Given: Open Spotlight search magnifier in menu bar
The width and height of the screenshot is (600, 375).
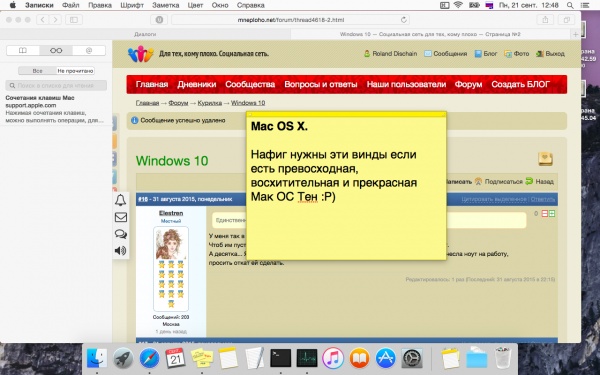Looking at the screenshot, I should (570, 5).
